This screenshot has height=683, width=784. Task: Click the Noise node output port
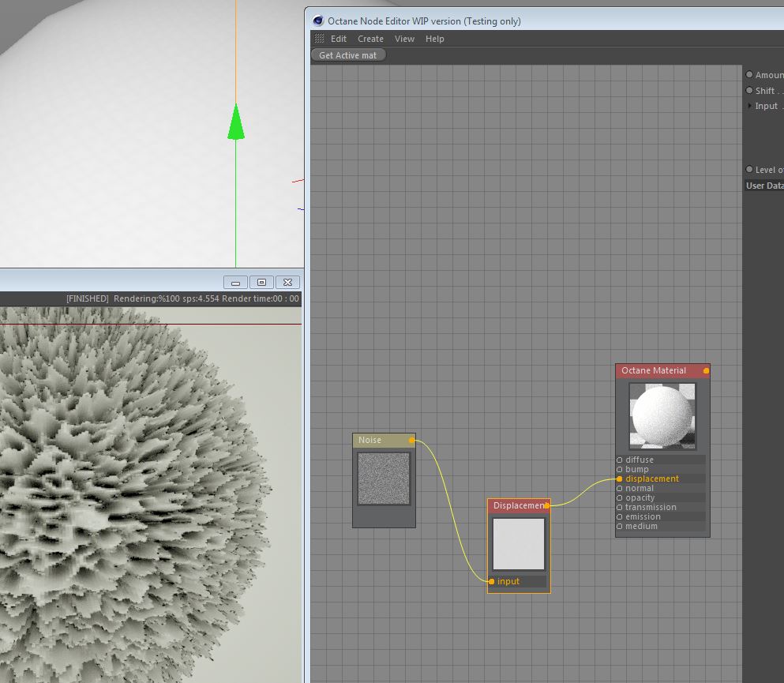pos(412,440)
